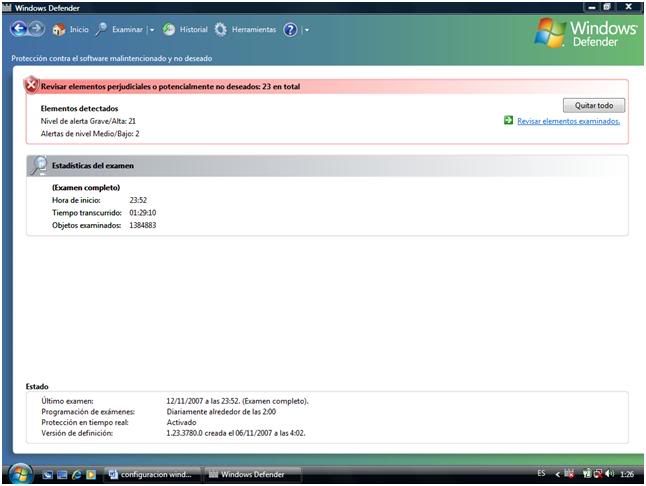The height and width of the screenshot is (486, 646).
Task: Click the taskbar clock showing 1:26
Action: 627,474
